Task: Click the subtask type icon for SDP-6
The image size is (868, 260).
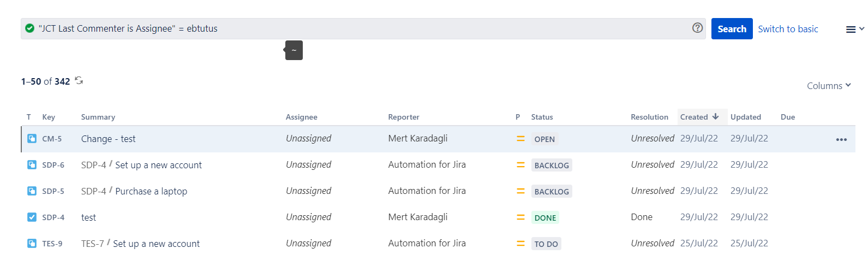Action: [32, 164]
